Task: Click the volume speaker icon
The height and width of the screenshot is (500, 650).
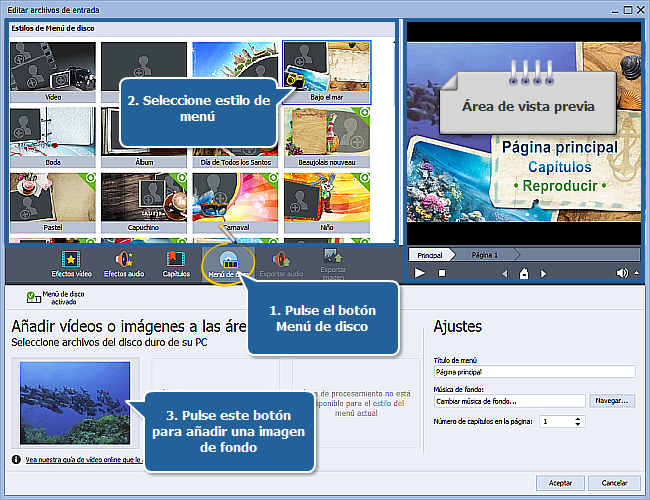Action: [622, 273]
